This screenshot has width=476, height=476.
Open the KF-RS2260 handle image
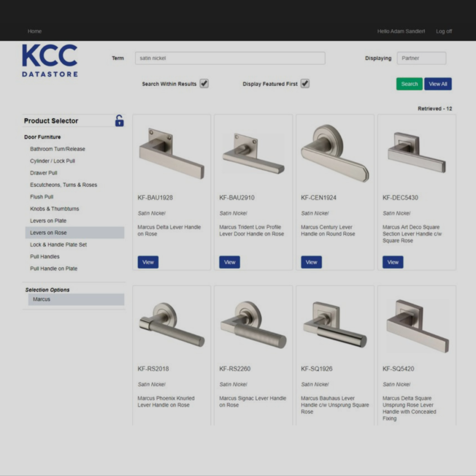253,324
